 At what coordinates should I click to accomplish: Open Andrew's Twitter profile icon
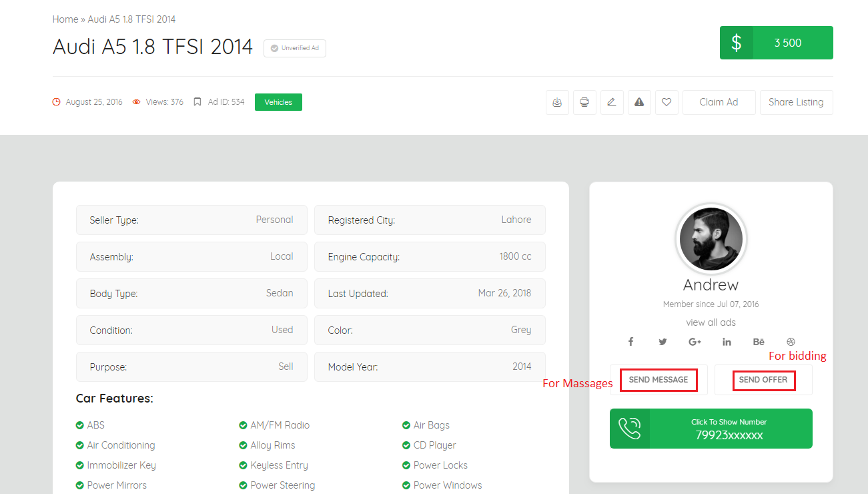tap(663, 342)
